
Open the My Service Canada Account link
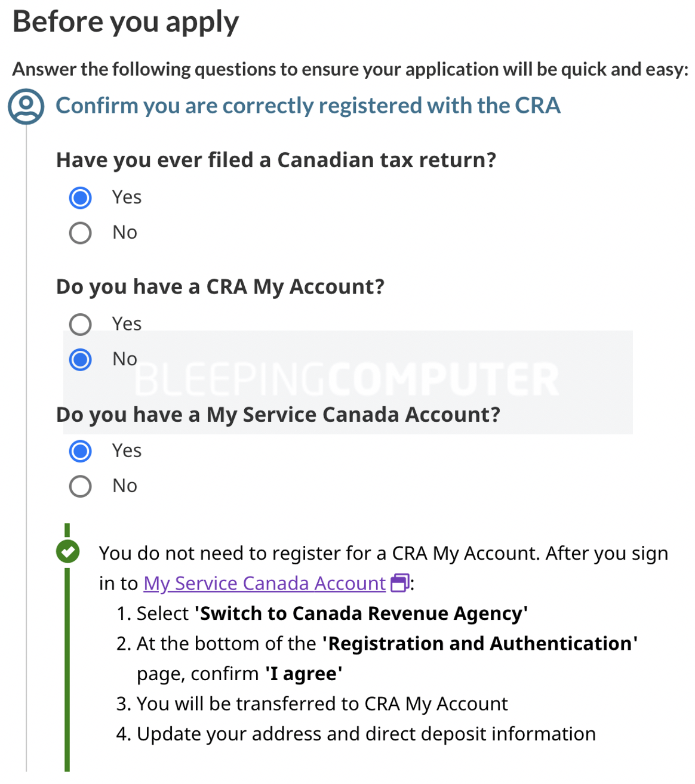coord(265,583)
